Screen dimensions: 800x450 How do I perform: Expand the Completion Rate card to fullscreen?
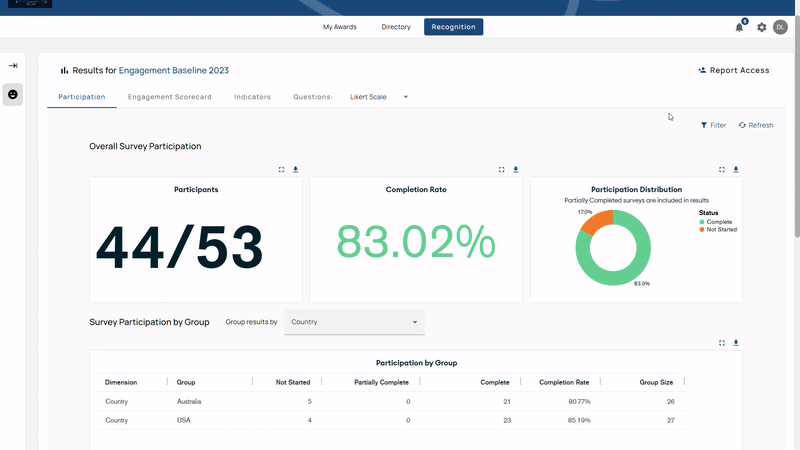502,169
